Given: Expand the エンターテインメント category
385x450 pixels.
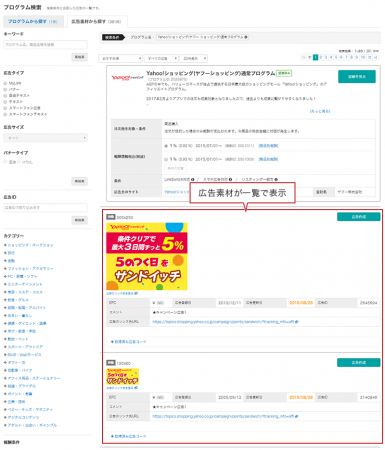Looking at the screenshot, I should [23, 284].
